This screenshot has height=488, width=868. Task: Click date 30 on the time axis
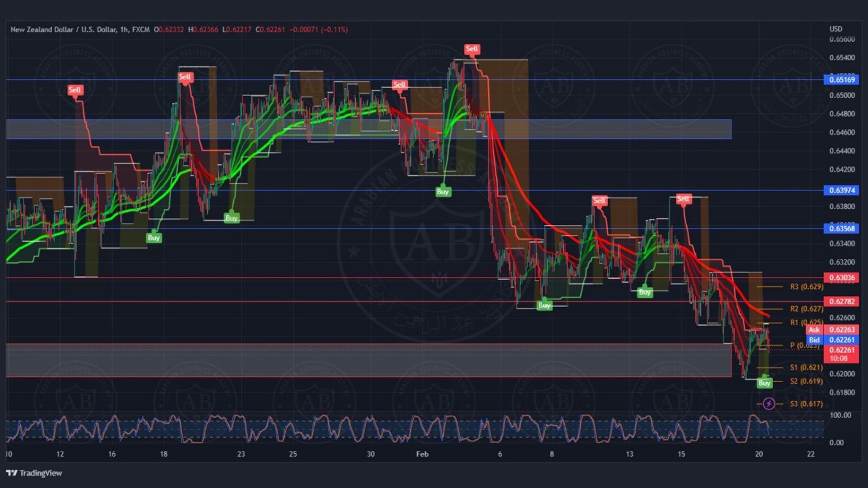pyautogui.click(x=371, y=454)
